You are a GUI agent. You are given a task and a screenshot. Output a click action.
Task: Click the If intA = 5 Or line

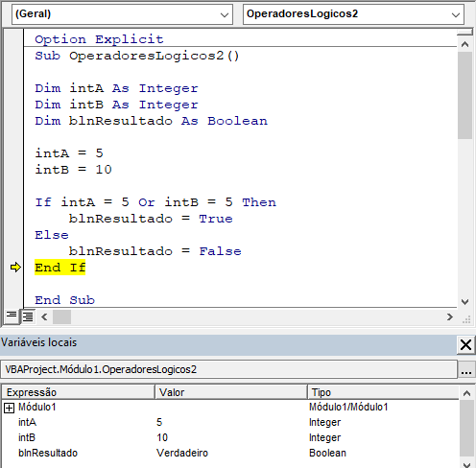tap(155, 202)
